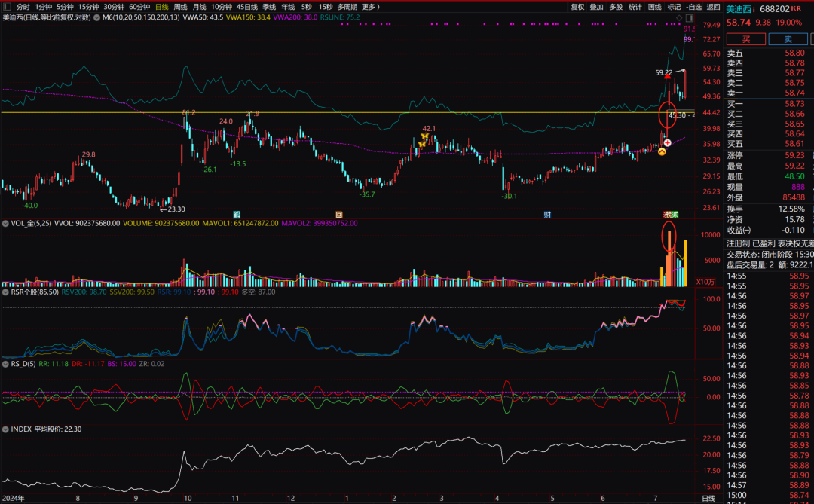Activate the 画线 drawing tools
Image resolution: width=814 pixels, height=504 pixels.
(655, 7)
